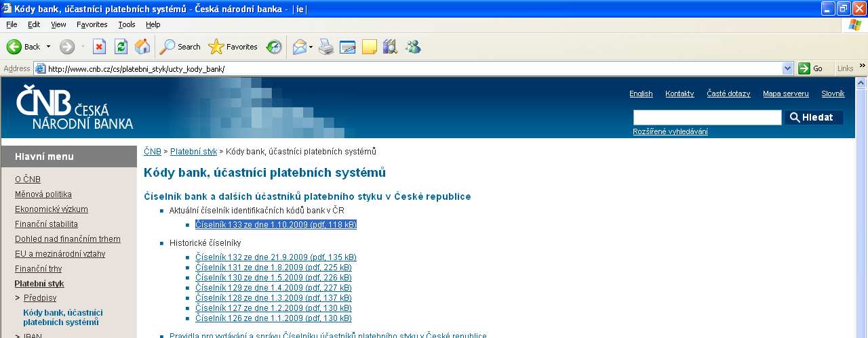This screenshot has height=338, width=868.
Task: Open the Search toolbar button
Action: pyautogui.click(x=180, y=47)
